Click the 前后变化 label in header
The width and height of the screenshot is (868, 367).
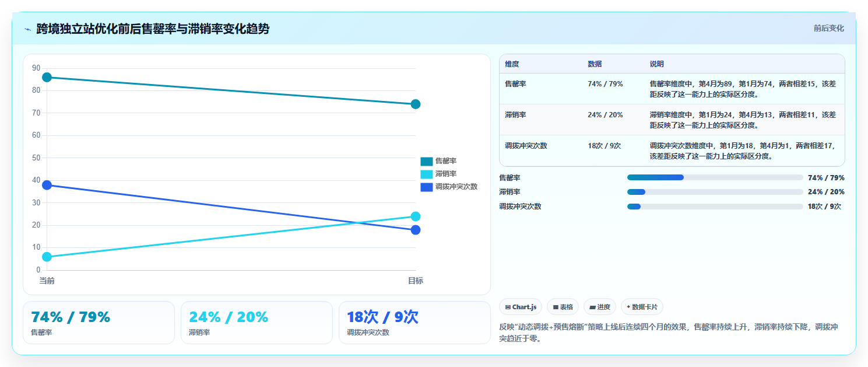tap(828, 28)
